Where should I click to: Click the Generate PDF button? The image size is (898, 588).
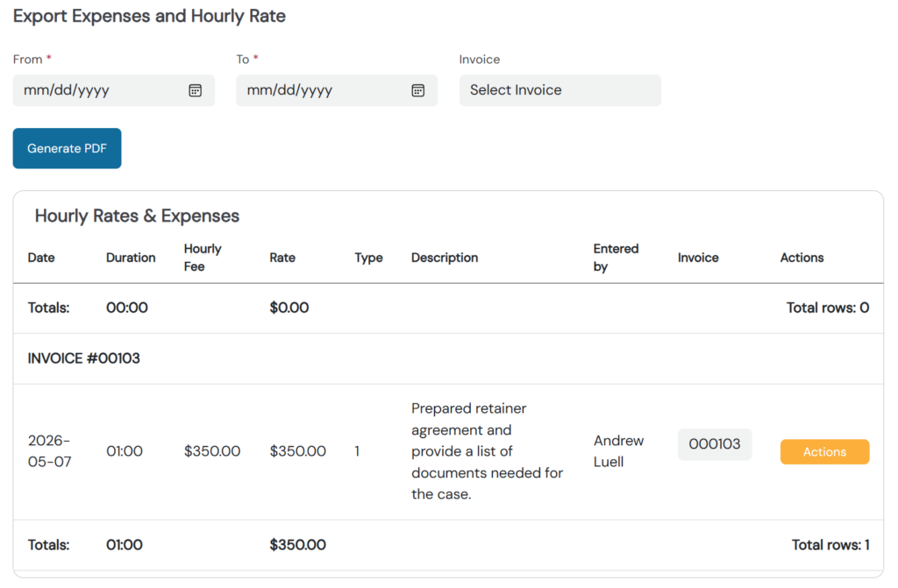[67, 148]
